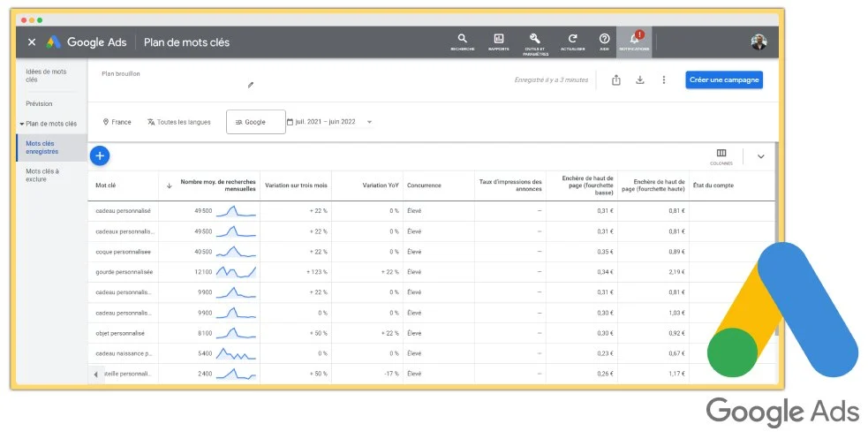Screen dimensions: 868x439
Task: Select the coque personnalisee keyword
Action: (123, 252)
